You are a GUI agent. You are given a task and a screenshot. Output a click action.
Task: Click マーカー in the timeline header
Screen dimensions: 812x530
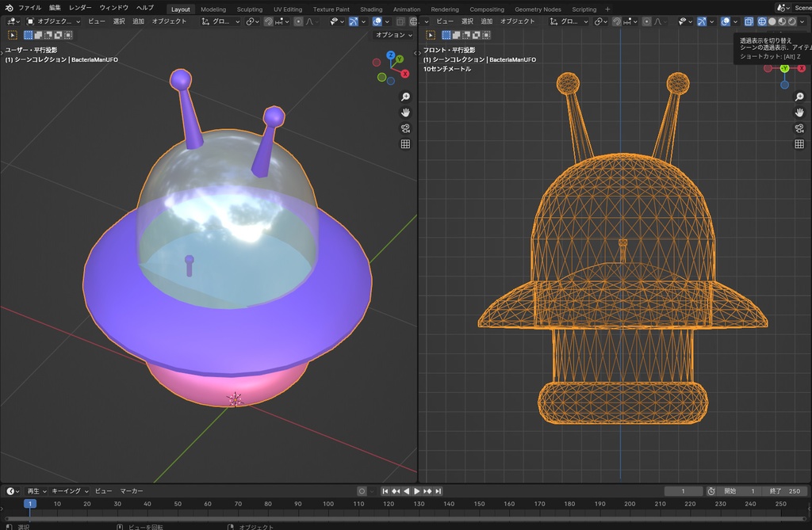(x=132, y=491)
